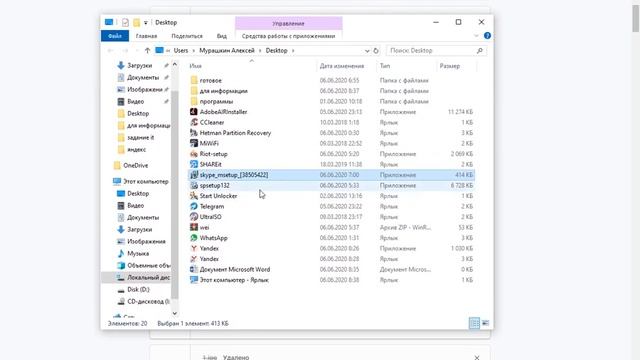Screen dimensions: 640x360
Task: Open the программы folder icon
Action: point(194,101)
